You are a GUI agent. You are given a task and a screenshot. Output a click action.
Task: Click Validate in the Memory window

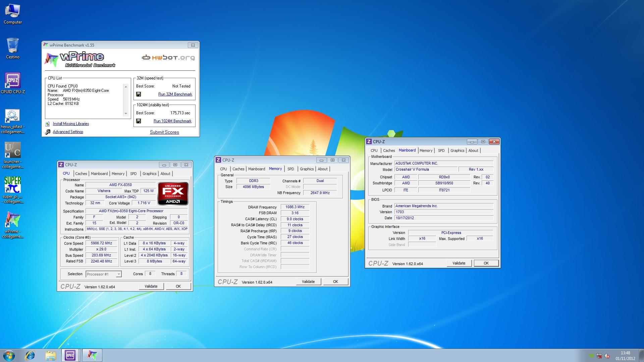(x=308, y=282)
